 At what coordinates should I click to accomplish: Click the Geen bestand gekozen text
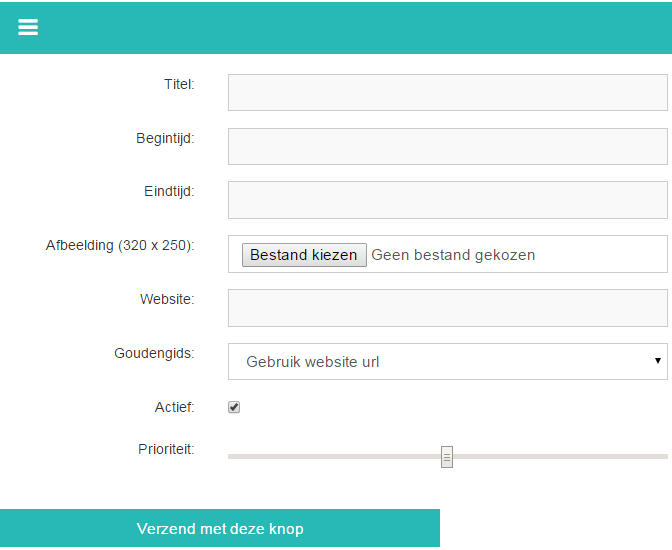coord(453,255)
